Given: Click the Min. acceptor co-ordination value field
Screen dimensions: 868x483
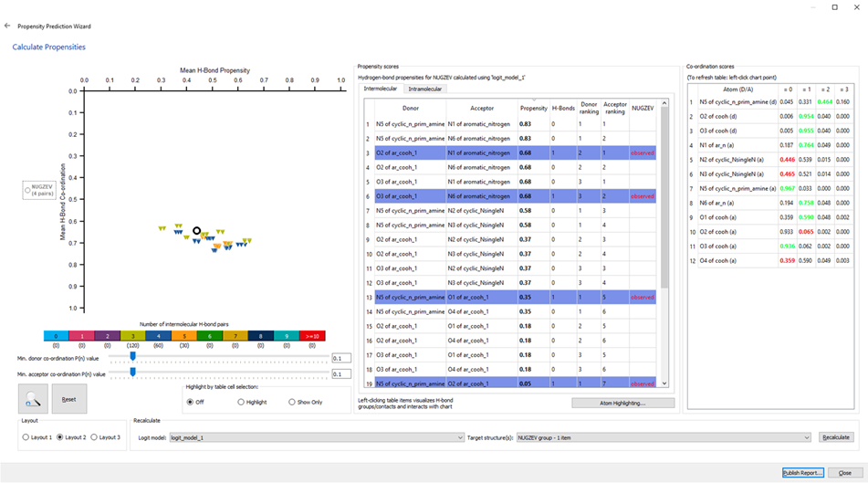Looking at the screenshot, I should point(341,373).
